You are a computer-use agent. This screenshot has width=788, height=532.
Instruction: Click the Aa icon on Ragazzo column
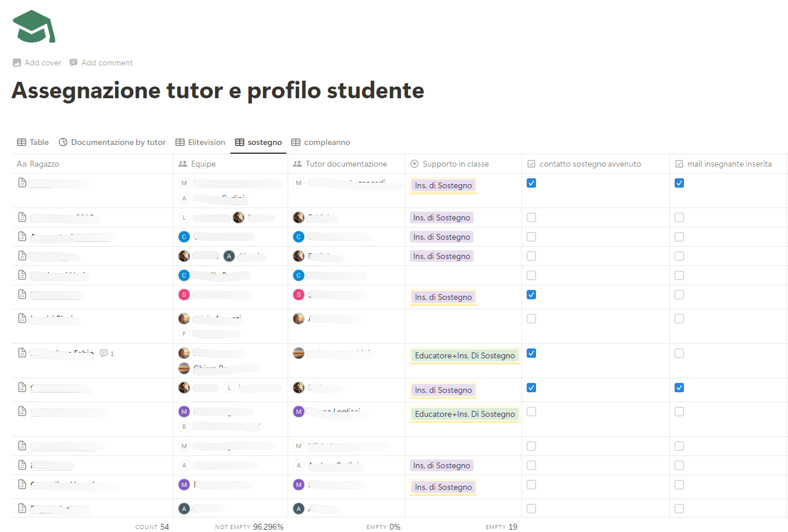click(x=20, y=164)
